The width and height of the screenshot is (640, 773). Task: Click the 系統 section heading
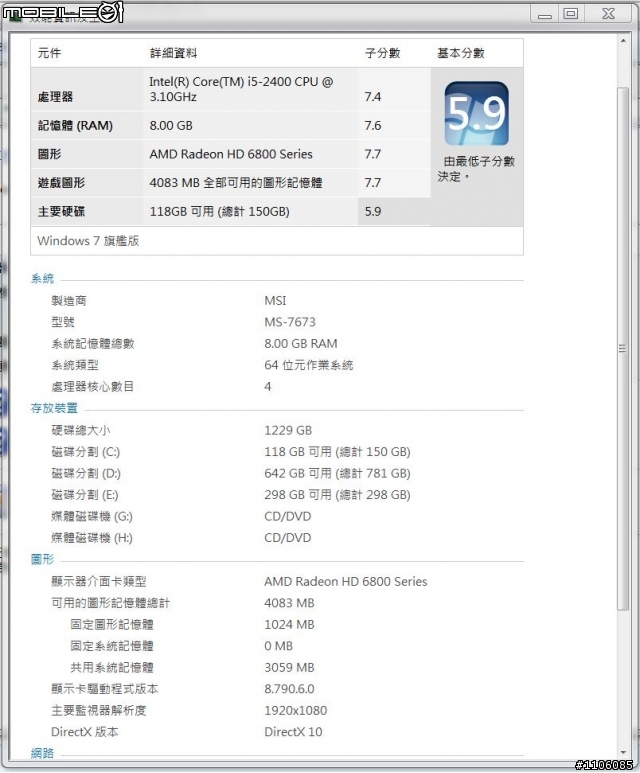tap(42, 279)
